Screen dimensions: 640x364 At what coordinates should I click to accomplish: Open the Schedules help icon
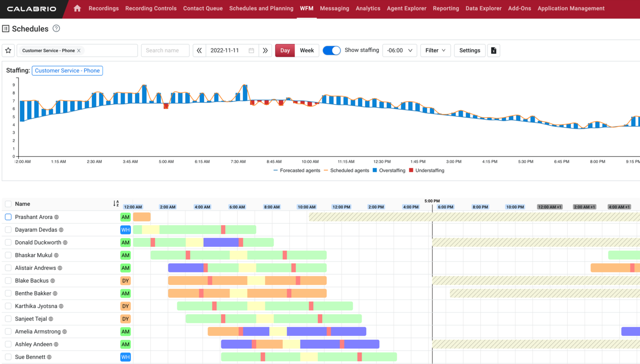(x=56, y=29)
